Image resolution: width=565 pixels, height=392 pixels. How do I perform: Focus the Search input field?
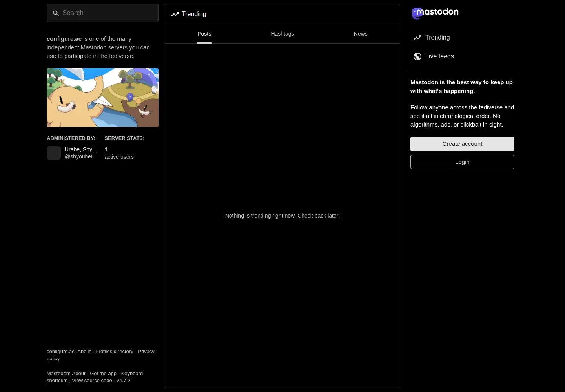(102, 13)
